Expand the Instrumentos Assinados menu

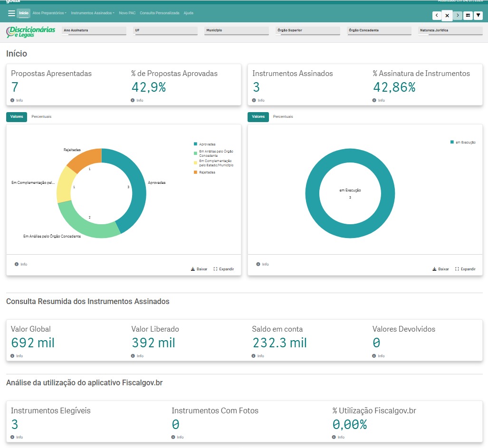point(93,13)
